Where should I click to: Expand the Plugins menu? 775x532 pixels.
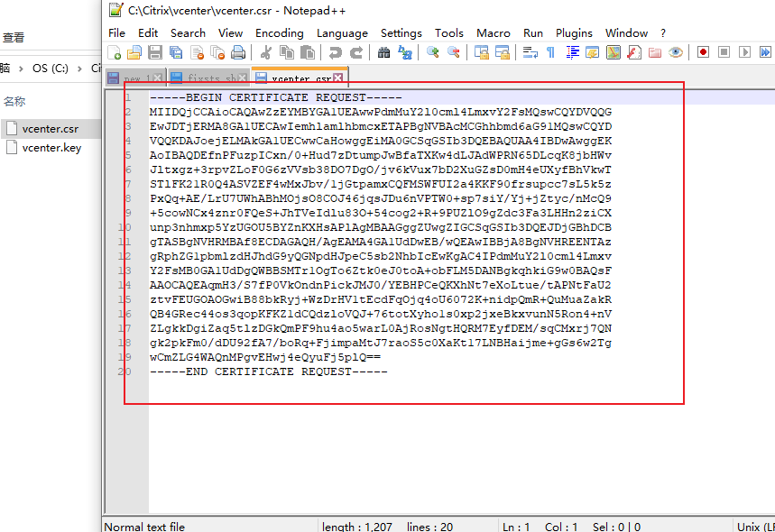pyautogui.click(x=574, y=32)
